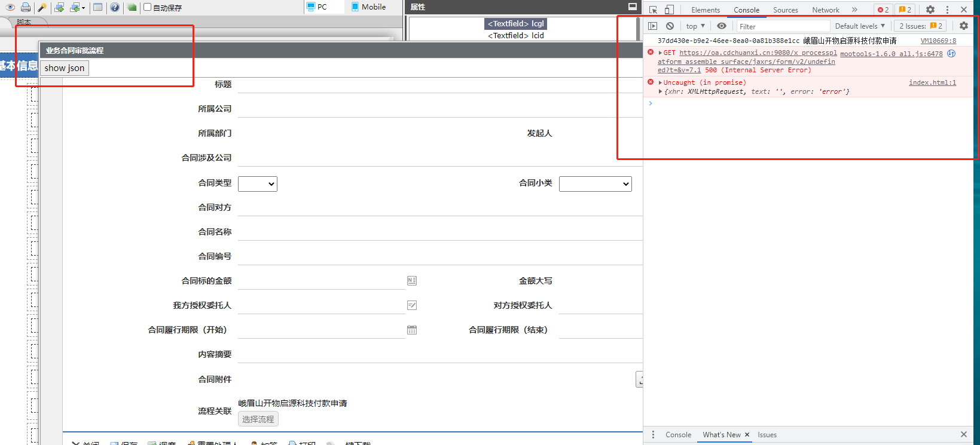Open the 合同类型 dropdown
Image resolution: width=980 pixels, height=445 pixels.
258,184
